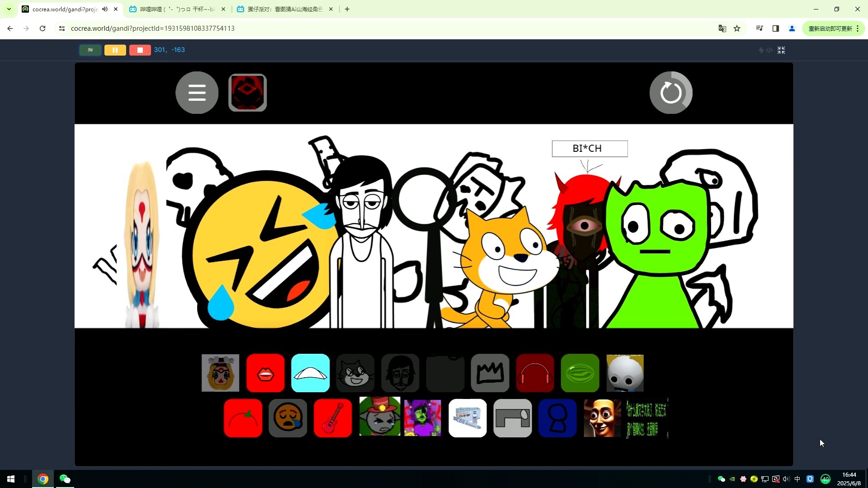The image size is (868, 488).
Task: View site information icon
Action: pos(62,28)
